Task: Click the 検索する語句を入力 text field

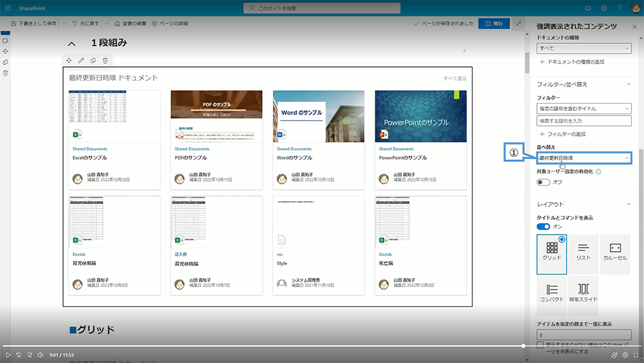Action: tap(583, 121)
